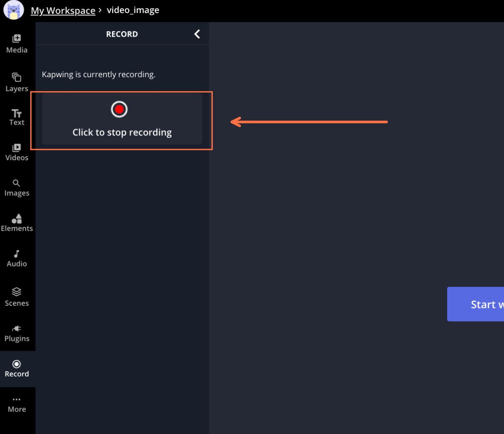Image resolution: width=504 pixels, height=434 pixels.
Task: Click the Kapwing cat logo avatar
Action: coord(13,10)
